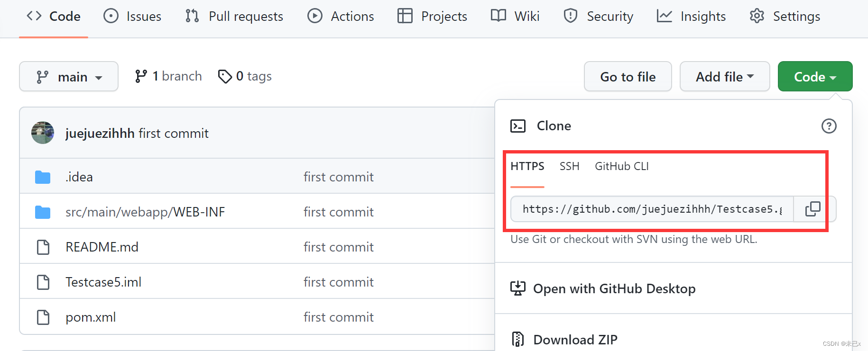Open the Pull requests tab
This screenshot has width=868, height=351.
click(x=234, y=17)
